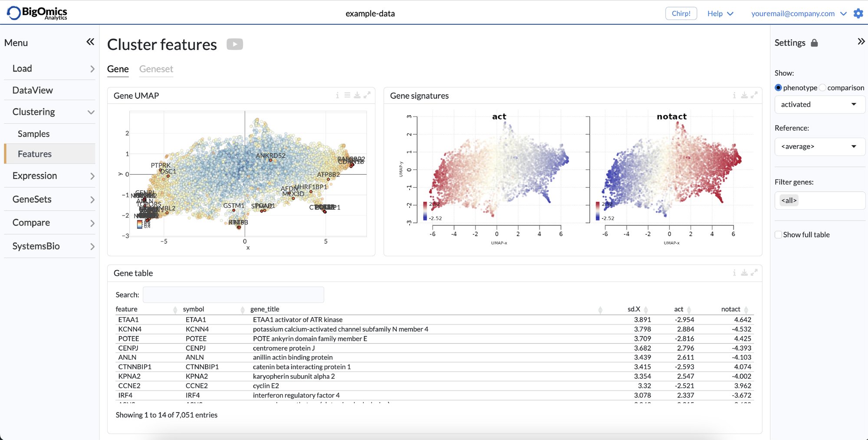Select the phenotype radio button
The image size is (868, 440).
point(778,88)
